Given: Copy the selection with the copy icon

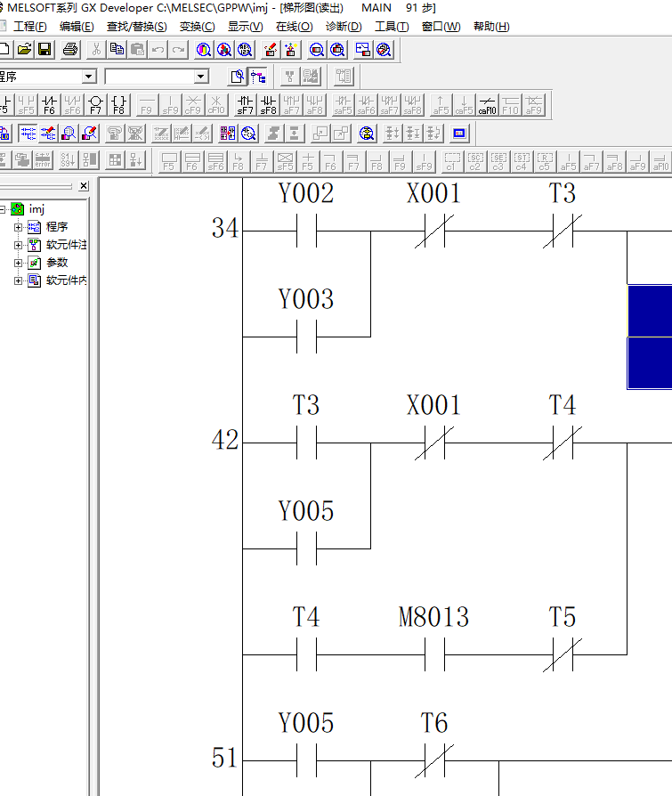Looking at the screenshot, I should pos(117,49).
